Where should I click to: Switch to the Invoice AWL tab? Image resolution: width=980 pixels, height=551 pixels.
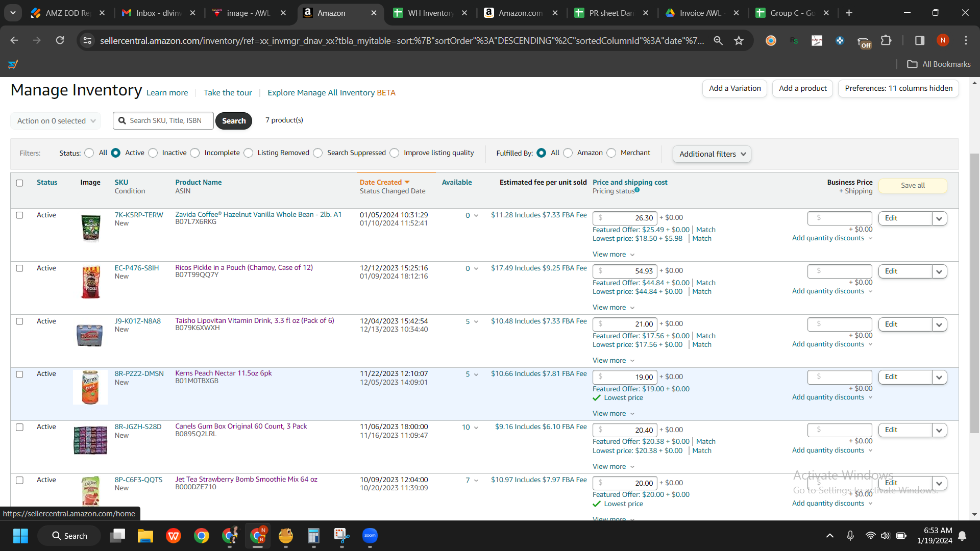[x=702, y=13]
